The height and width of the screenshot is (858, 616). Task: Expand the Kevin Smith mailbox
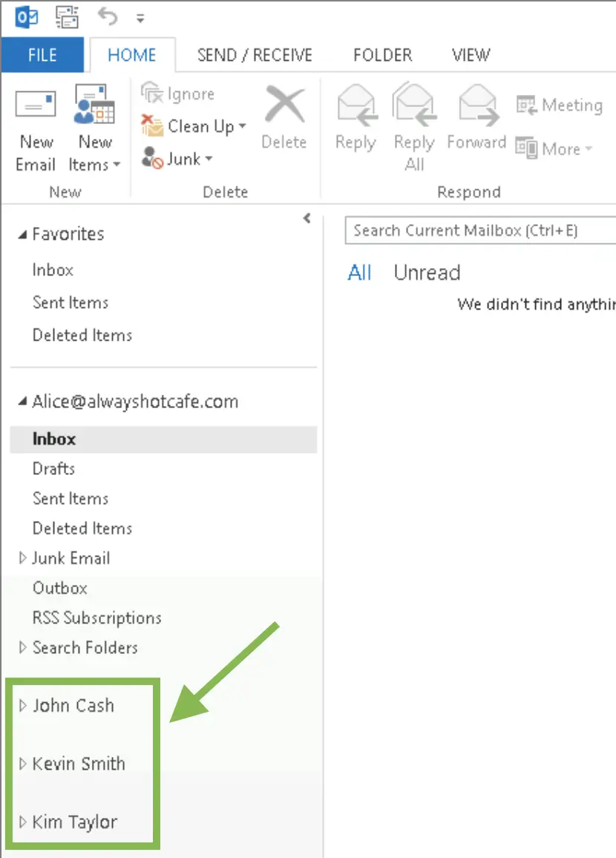point(22,764)
